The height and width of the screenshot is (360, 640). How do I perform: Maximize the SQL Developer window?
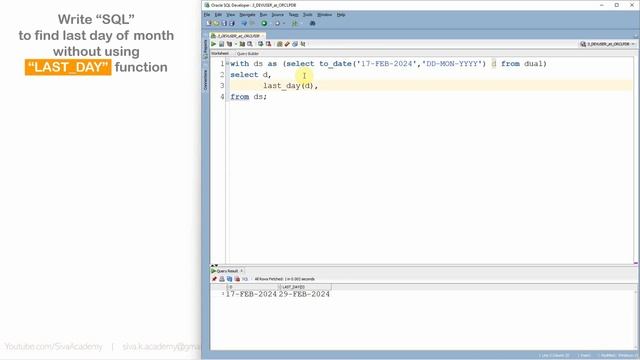pyautogui.click(x=617, y=5)
